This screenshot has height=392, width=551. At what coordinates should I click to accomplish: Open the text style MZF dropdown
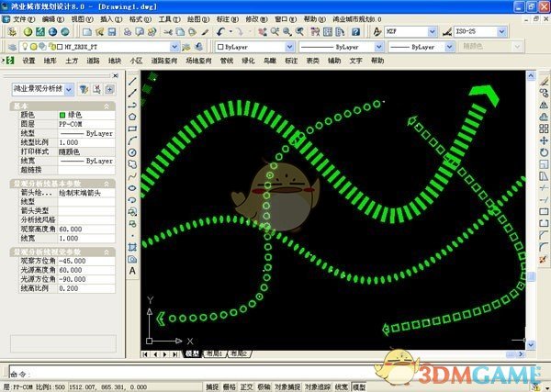(433, 31)
